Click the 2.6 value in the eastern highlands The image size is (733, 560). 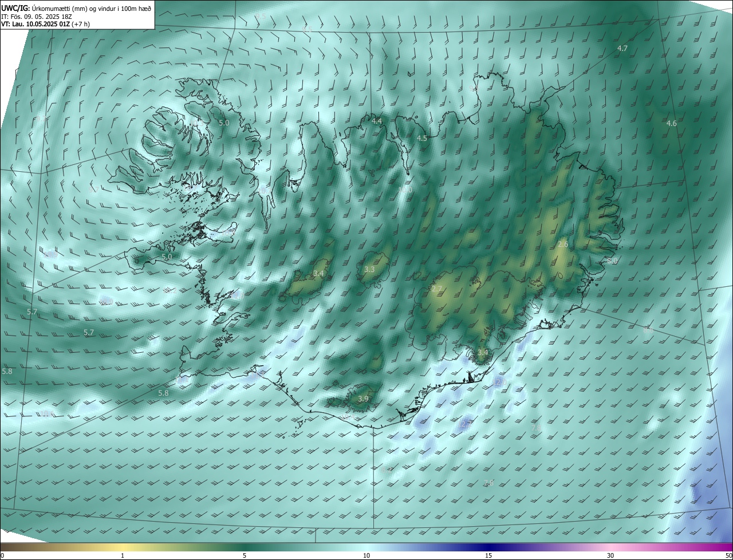point(563,244)
